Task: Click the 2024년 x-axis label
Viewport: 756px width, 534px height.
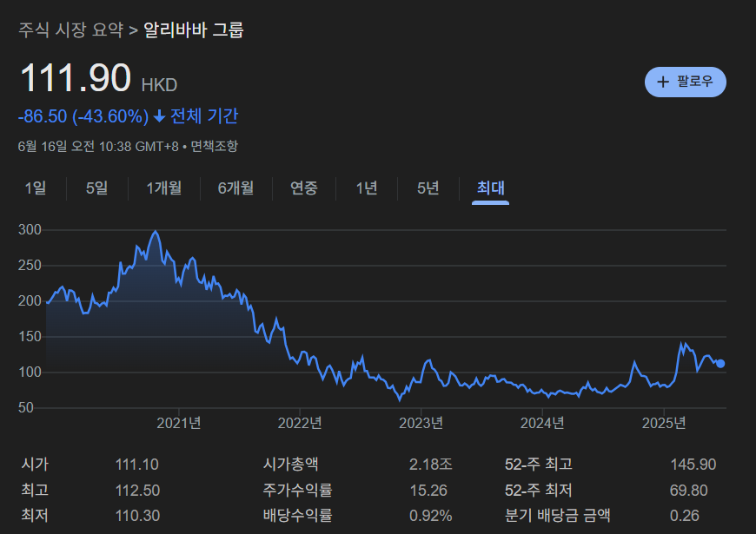Action: coord(542,423)
